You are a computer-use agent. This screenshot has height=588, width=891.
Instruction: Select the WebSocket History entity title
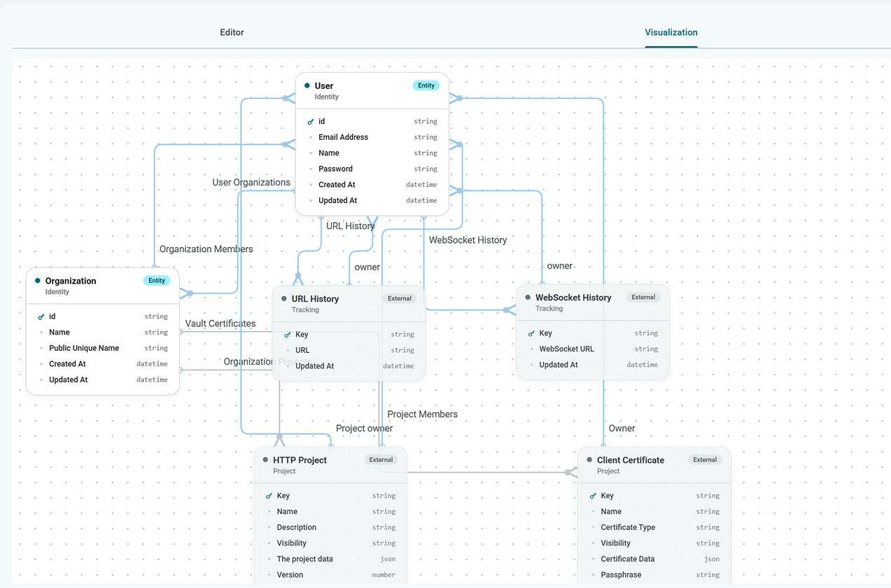tap(573, 297)
